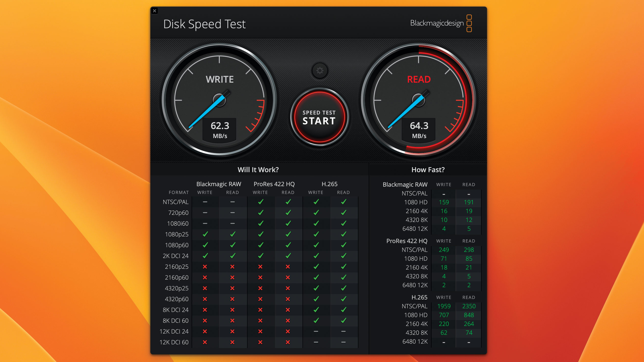Click the H.265 column header in Will It Work
The width and height of the screenshot is (644, 362).
coord(329,184)
